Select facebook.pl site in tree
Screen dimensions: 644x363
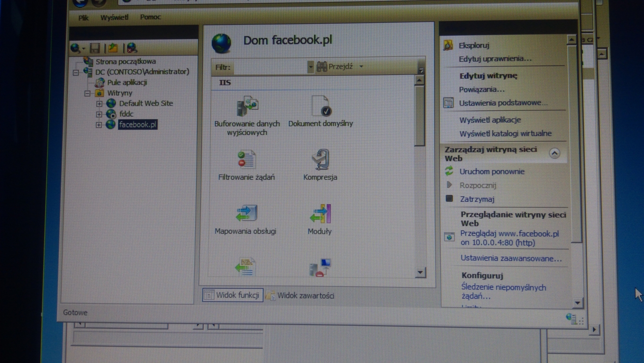click(x=137, y=125)
